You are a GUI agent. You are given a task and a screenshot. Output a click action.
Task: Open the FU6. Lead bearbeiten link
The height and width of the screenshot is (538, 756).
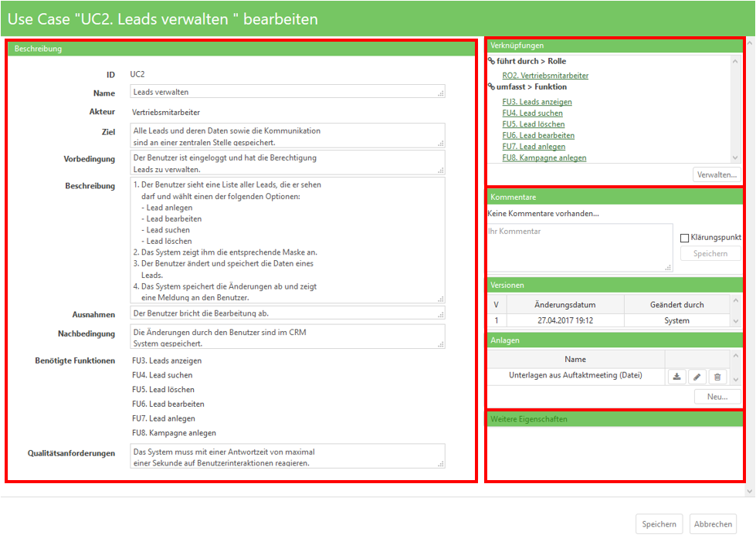(x=538, y=135)
